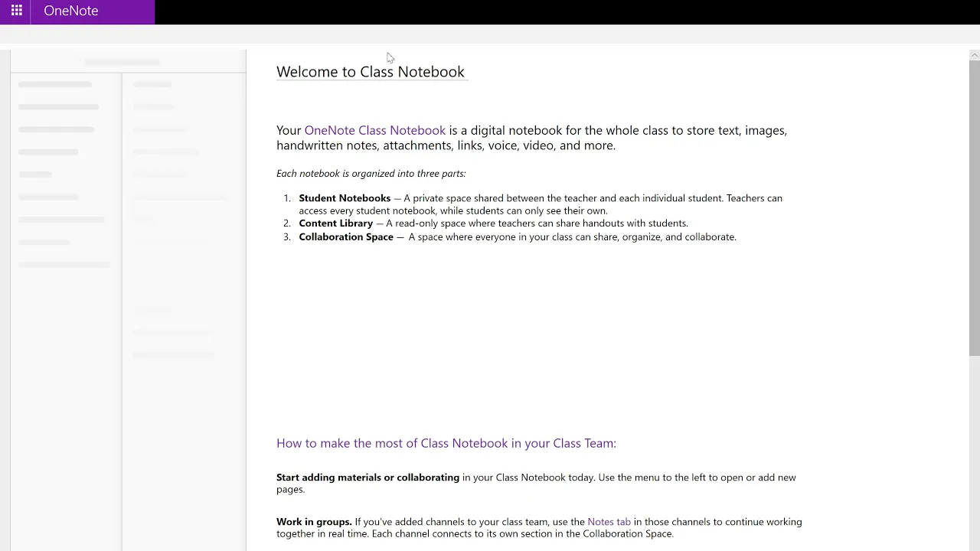This screenshot has height=551, width=980.
Task: Open the Notes tab link
Action: click(x=609, y=522)
